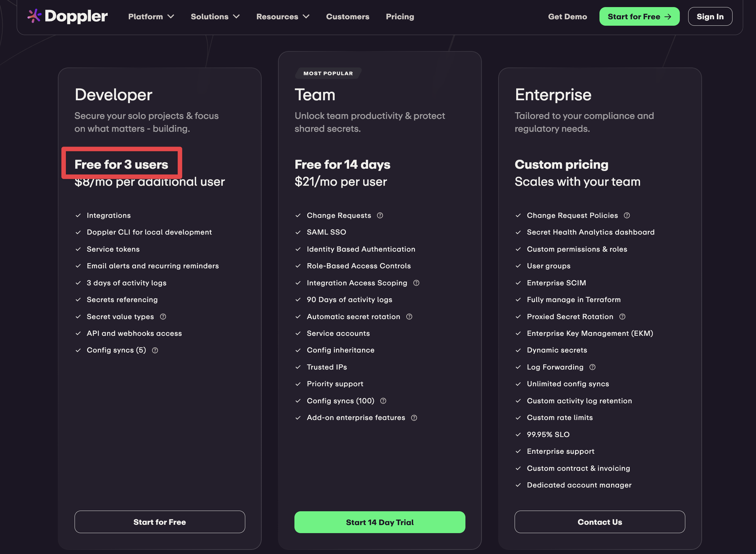The image size is (756, 554).
Task: Click the "Service tokens" feature
Action: tap(113, 249)
